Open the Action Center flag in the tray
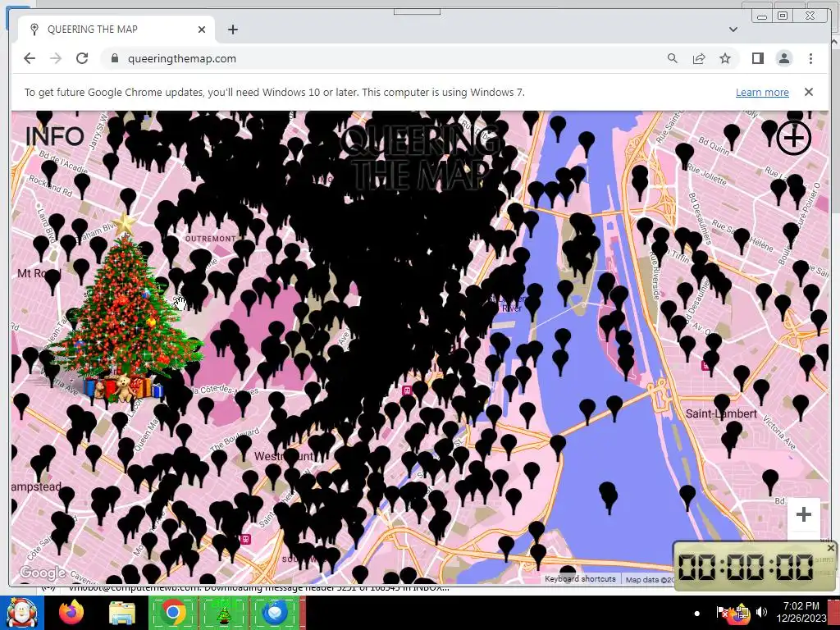 (722, 612)
